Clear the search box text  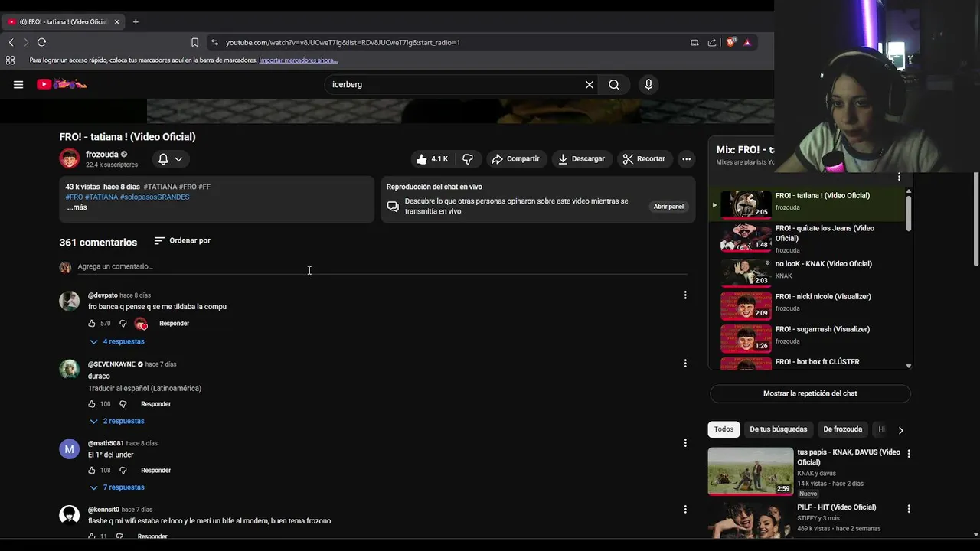(x=590, y=85)
